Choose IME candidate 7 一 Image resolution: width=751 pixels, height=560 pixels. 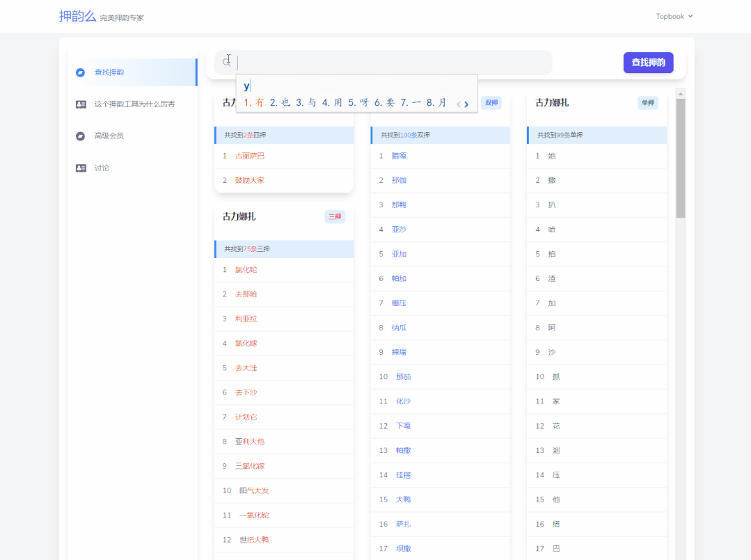[411, 102]
